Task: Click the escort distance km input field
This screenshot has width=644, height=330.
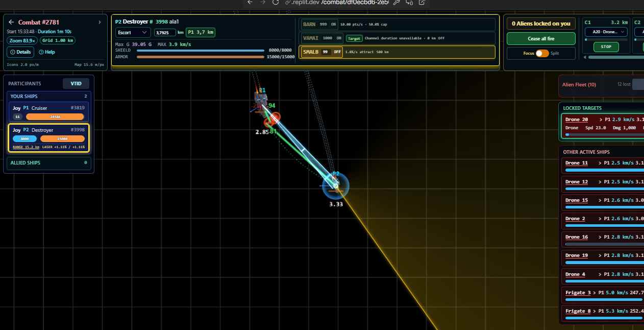Action: (x=165, y=33)
